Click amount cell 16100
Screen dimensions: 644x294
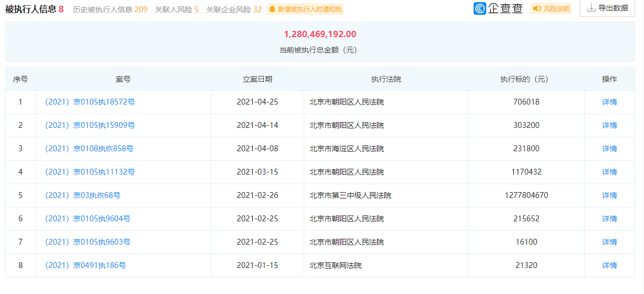tap(526, 242)
